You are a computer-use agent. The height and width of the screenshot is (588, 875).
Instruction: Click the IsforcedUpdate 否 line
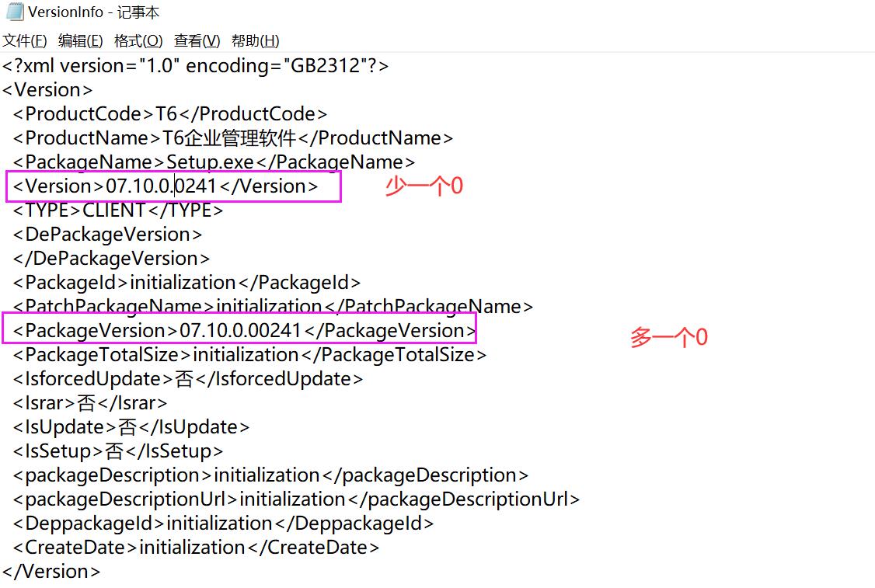pos(187,379)
